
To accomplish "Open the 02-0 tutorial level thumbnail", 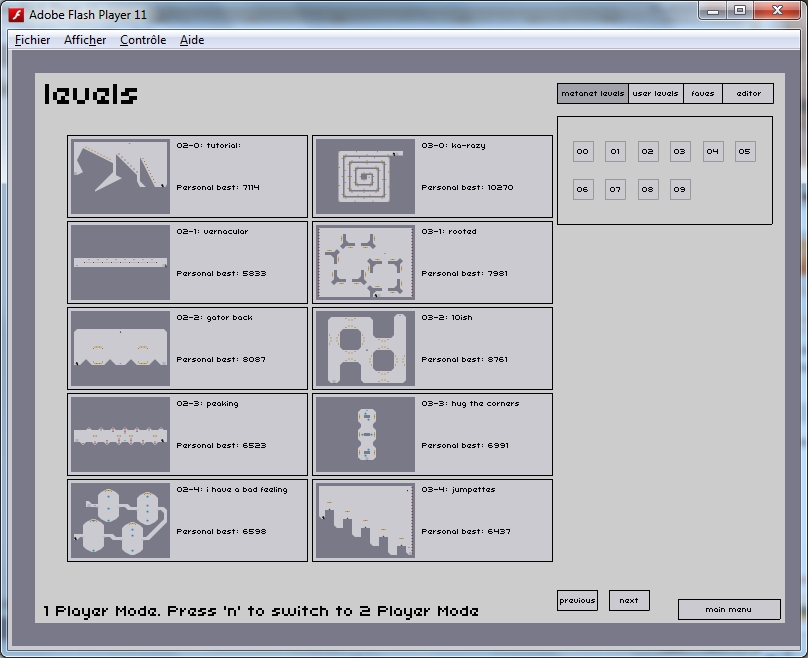I will pos(121,176).
